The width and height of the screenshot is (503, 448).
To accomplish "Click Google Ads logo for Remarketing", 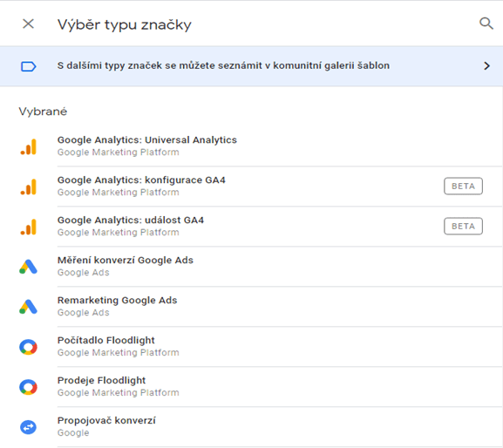I will [x=28, y=307].
